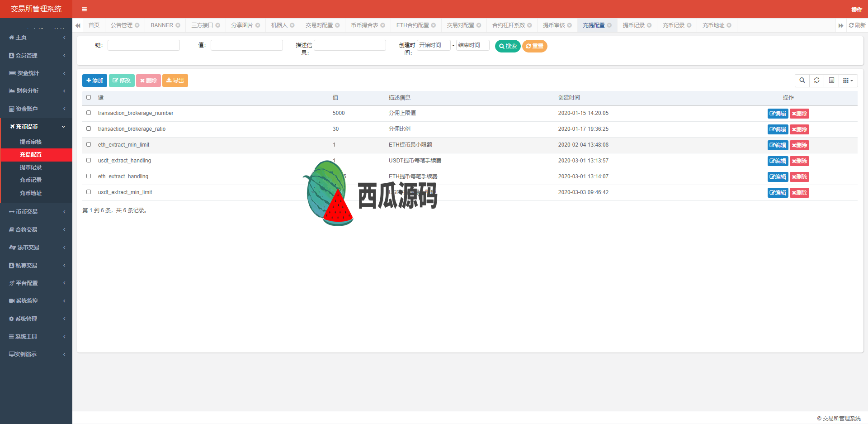Refresh the table with the toolbar refresh icon
The width and height of the screenshot is (868, 424).
[816, 81]
